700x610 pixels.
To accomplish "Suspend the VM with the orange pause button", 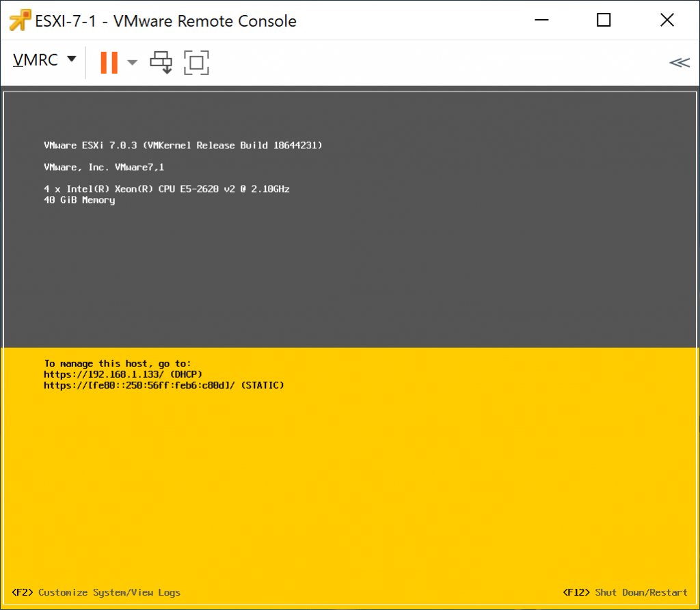I will click(109, 62).
